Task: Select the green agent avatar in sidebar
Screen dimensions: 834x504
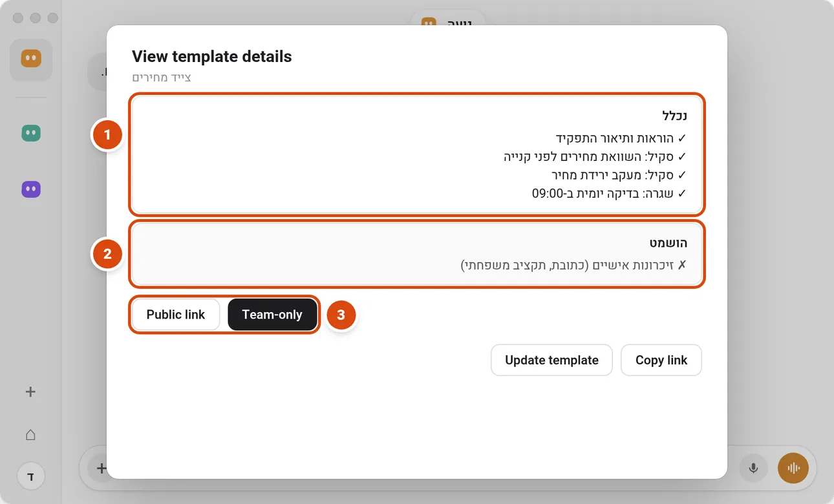Action: (31, 133)
